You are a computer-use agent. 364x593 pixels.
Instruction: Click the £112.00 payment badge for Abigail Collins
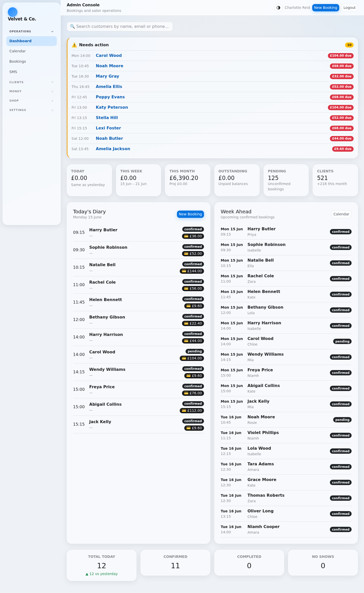point(192,410)
